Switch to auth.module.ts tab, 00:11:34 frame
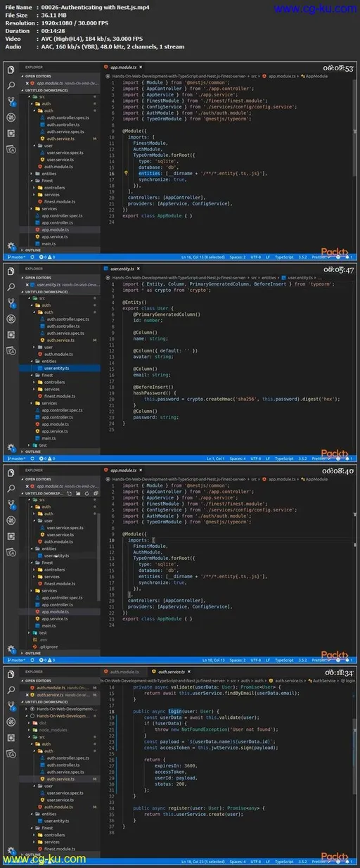Viewport: 360px width, 868px height. (x=124, y=672)
